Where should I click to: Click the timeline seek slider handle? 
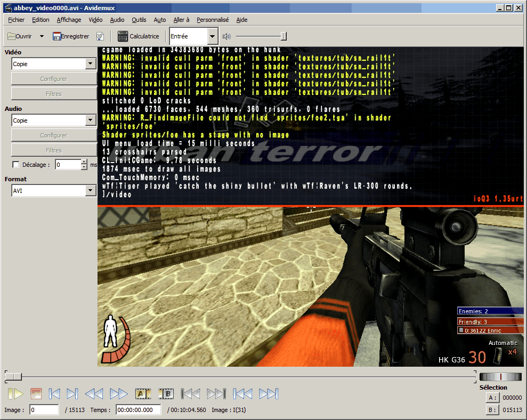click(x=13, y=377)
